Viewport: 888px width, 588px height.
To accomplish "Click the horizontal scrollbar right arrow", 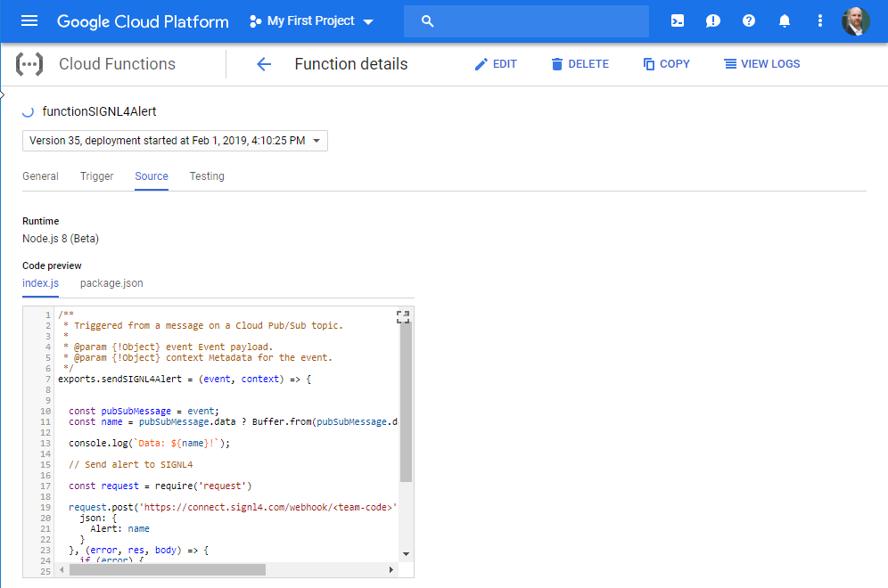I will click(x=391, y=569).
